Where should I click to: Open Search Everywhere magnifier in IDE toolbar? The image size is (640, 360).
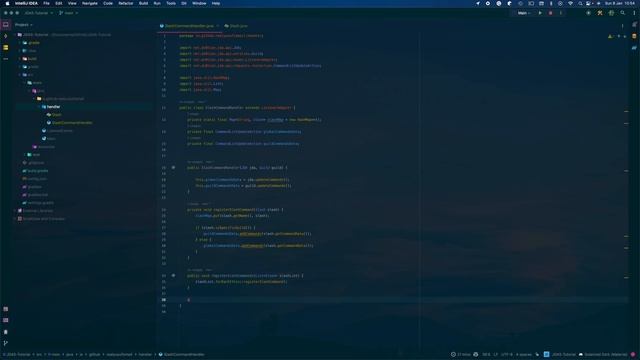(x=622, y=13)
